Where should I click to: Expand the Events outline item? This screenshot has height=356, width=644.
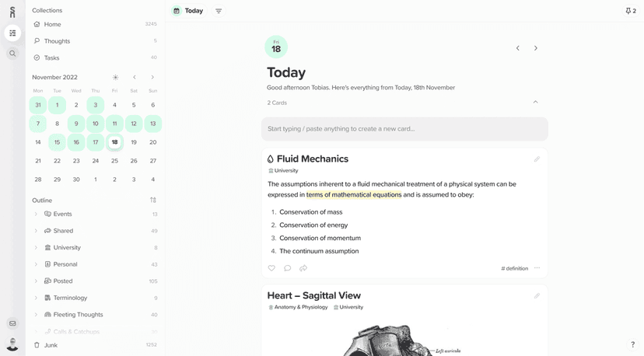pos(36,215)
